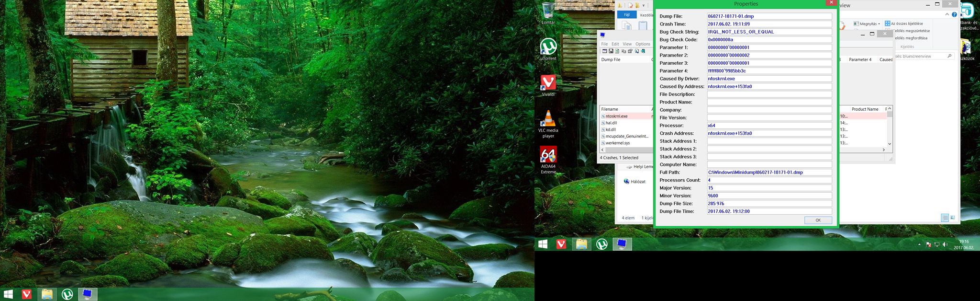Open the Lomtár recycle bin desktop icon
This screenshot has width=980, height=301.
[548, 13]
